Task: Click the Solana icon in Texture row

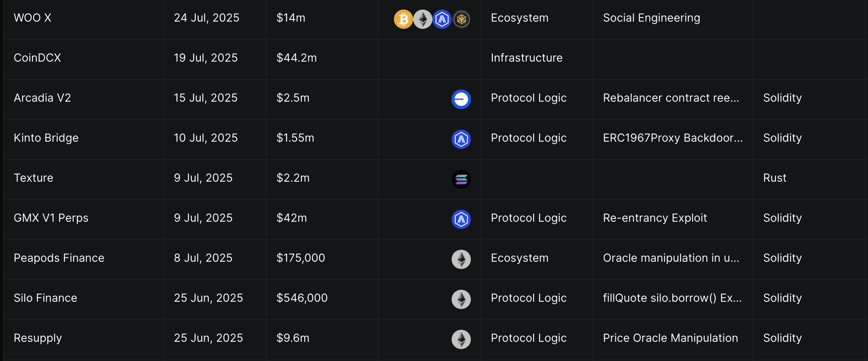Action: tap(461, 179)
